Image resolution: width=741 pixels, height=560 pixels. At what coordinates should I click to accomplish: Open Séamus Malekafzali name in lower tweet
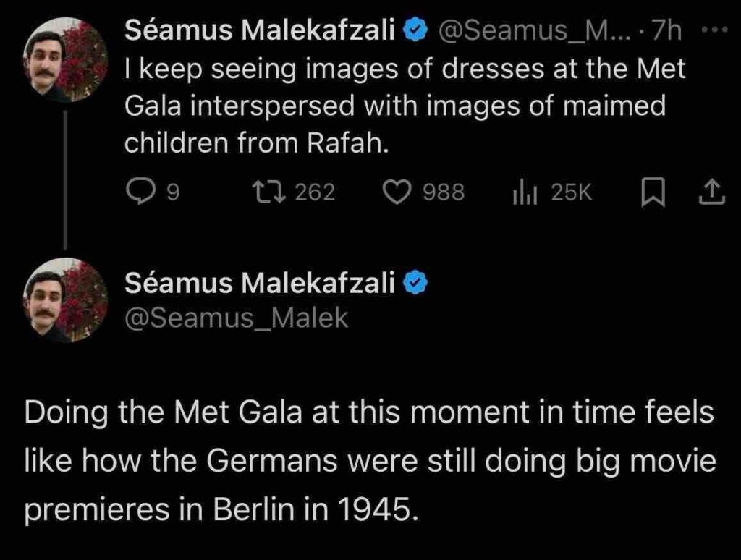click(x=260, y=283)
